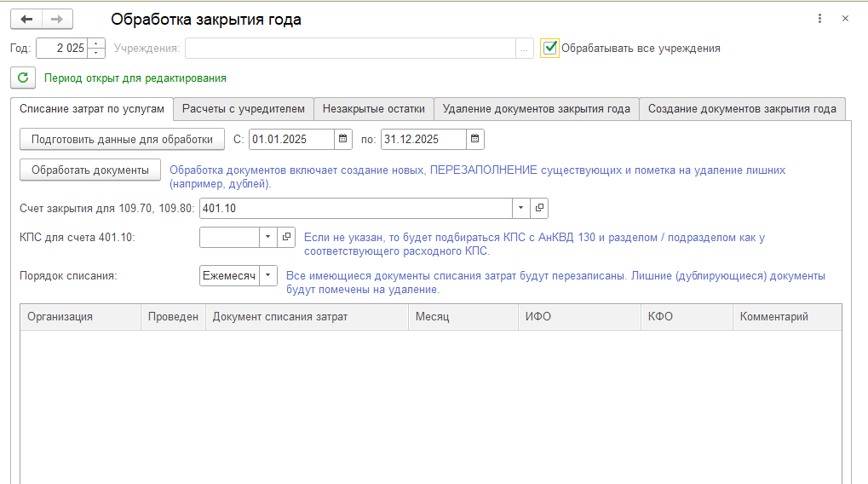
Task: Decrease the Год value with down arrow
Action: (96, 53)
